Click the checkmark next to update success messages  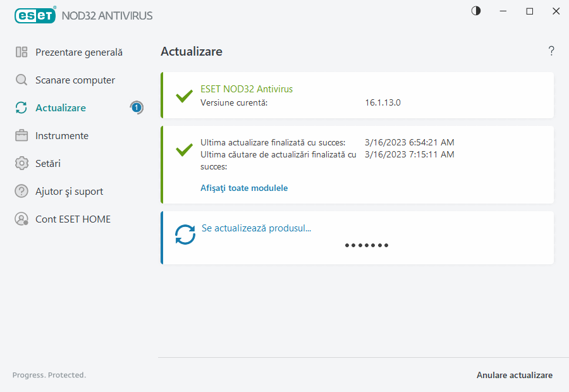tap(184, 150)
